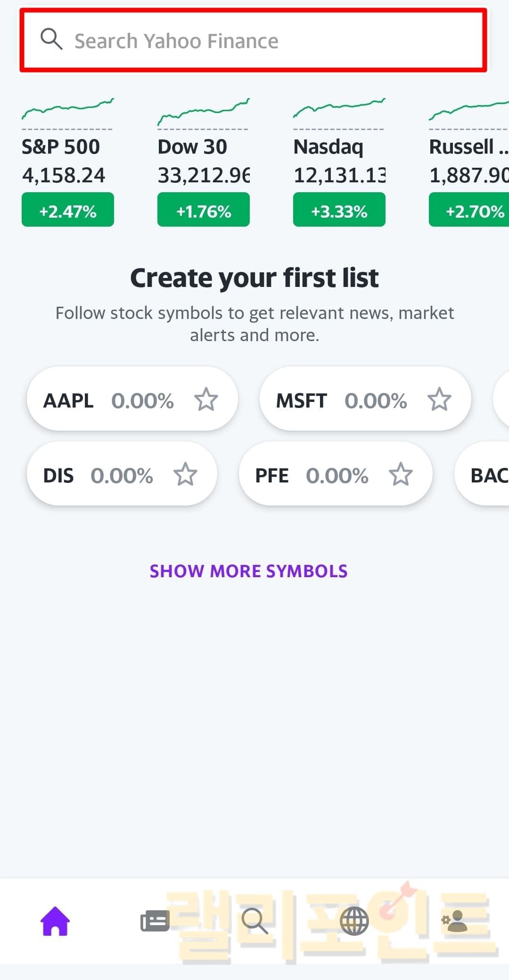Open the Markets globe icon
509x980 pixels.
354,921
